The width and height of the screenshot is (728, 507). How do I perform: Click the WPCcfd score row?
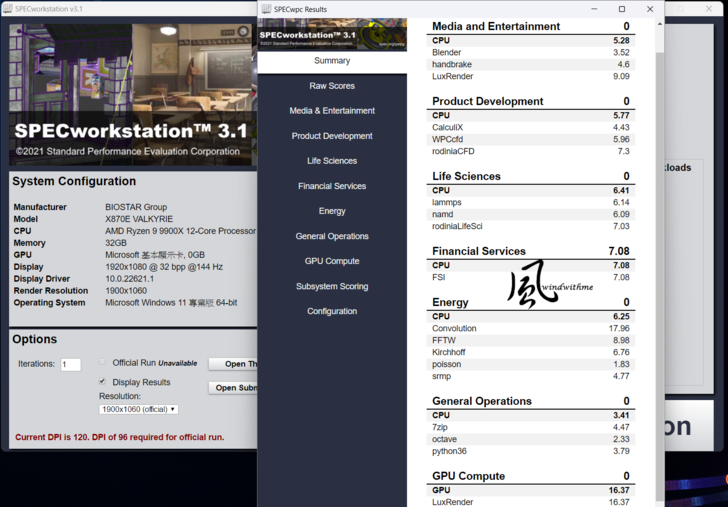(531, 139)
